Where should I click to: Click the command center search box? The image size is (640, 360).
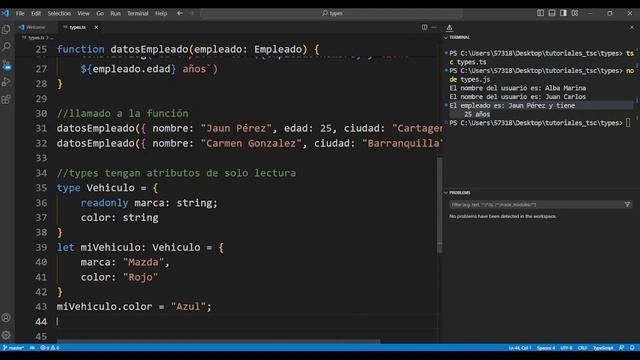[x=331, y=13]
